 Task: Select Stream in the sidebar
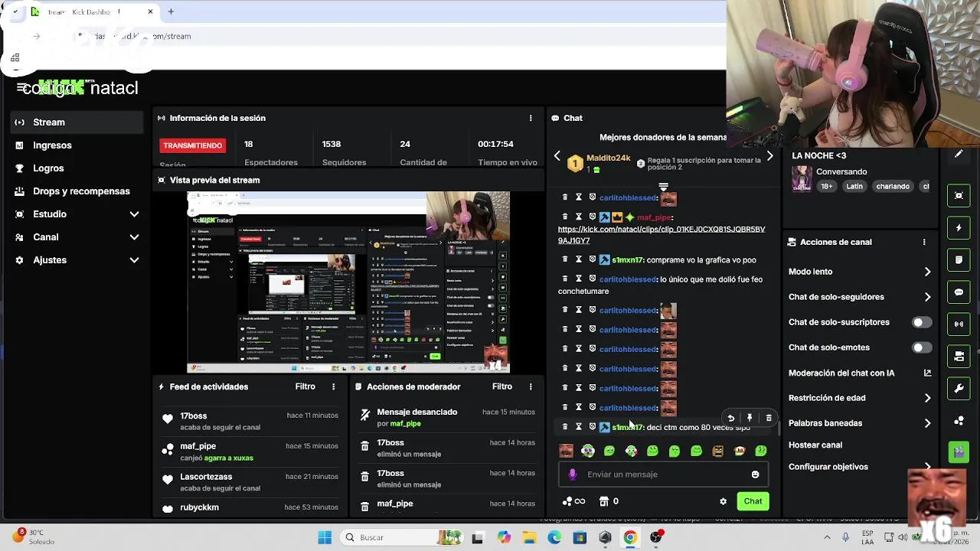(77, 122)
